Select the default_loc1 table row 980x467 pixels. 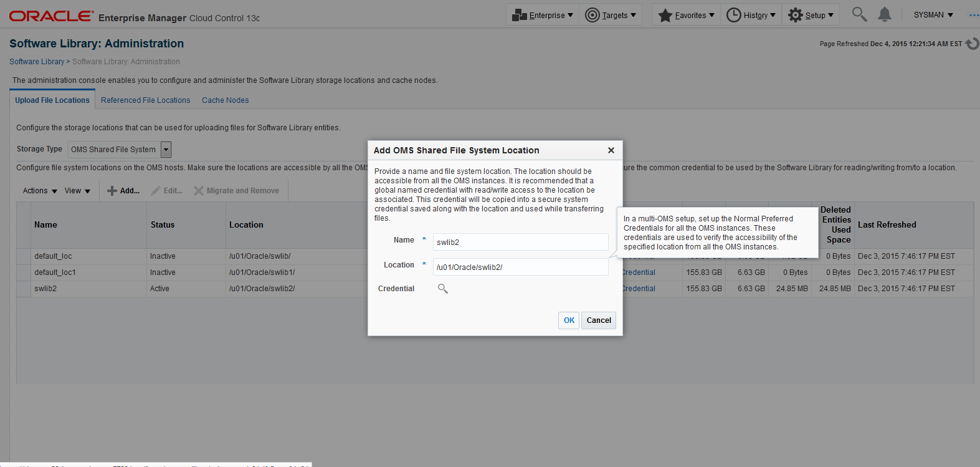(495, 272)
